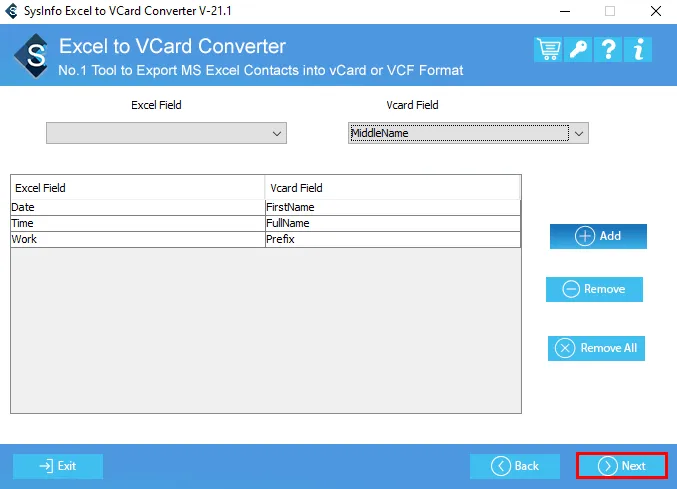Image resolution: width=677 pixels, height=489 pixels.
Task: Open the shopping cart purchase icon
Action: pyautogui.click(x=548, y=50)
